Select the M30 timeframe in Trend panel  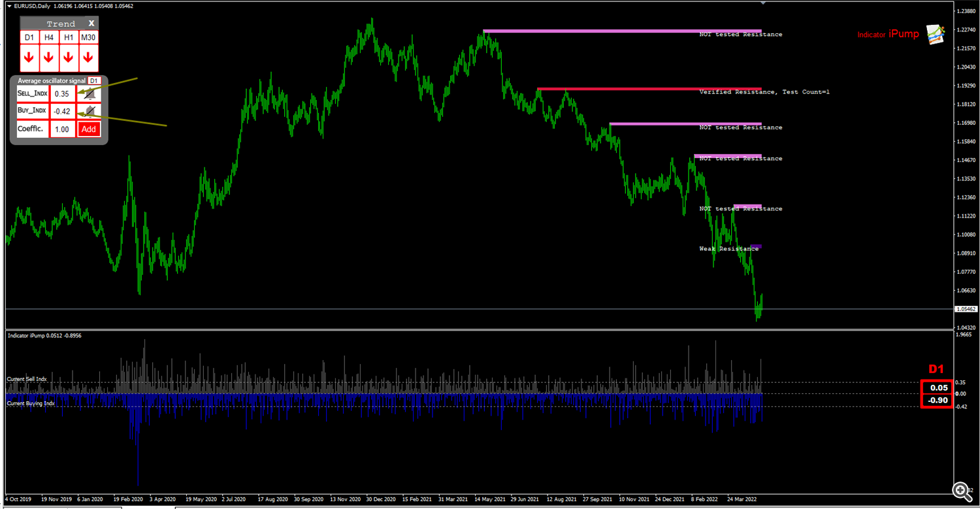point(88,38)
